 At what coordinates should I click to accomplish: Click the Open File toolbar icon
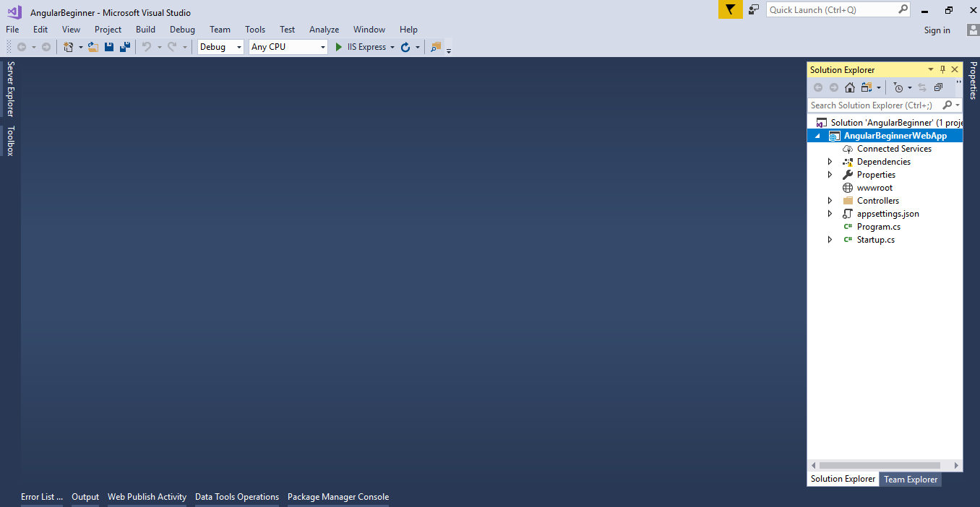pyautogui.click(x=93, y=47)
